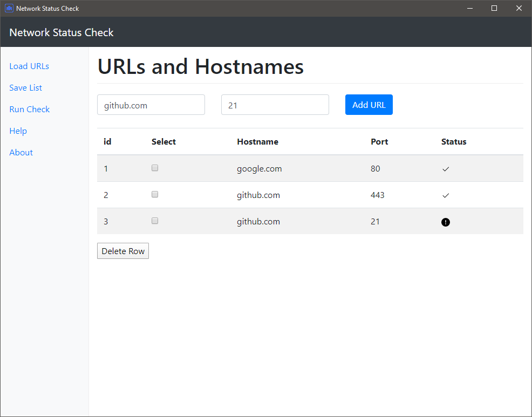Image resolution: width=532 pixels, height=417 pixels.
Task: Click the checkmark status icon for google.com
Action: tap(446, 169)
